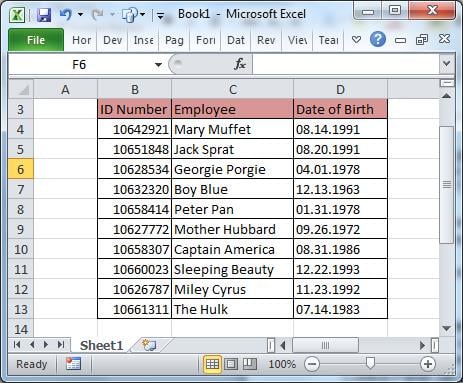Screen dimensions: 463x383
Task: Open Customize Quick Access Toolbar dropdown
Action: pos(160,15)
